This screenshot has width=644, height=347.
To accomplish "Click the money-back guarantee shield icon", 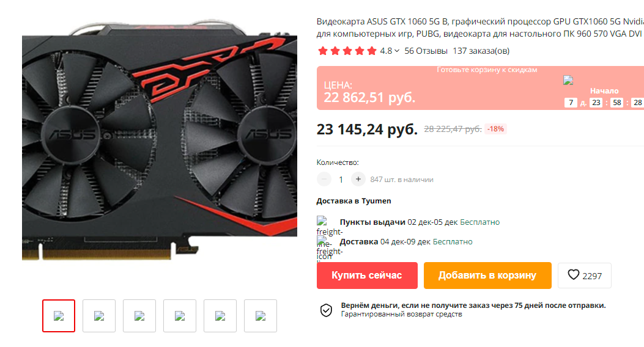I will pos(326,310).
